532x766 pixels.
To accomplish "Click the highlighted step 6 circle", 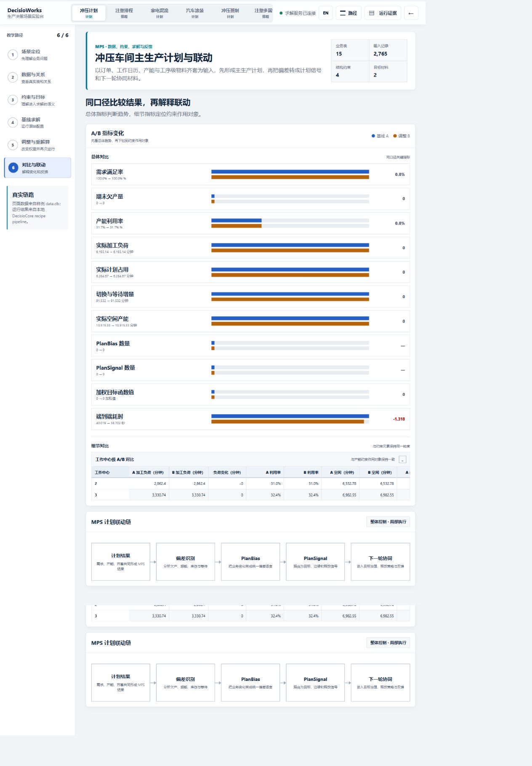I will point(13,168).
